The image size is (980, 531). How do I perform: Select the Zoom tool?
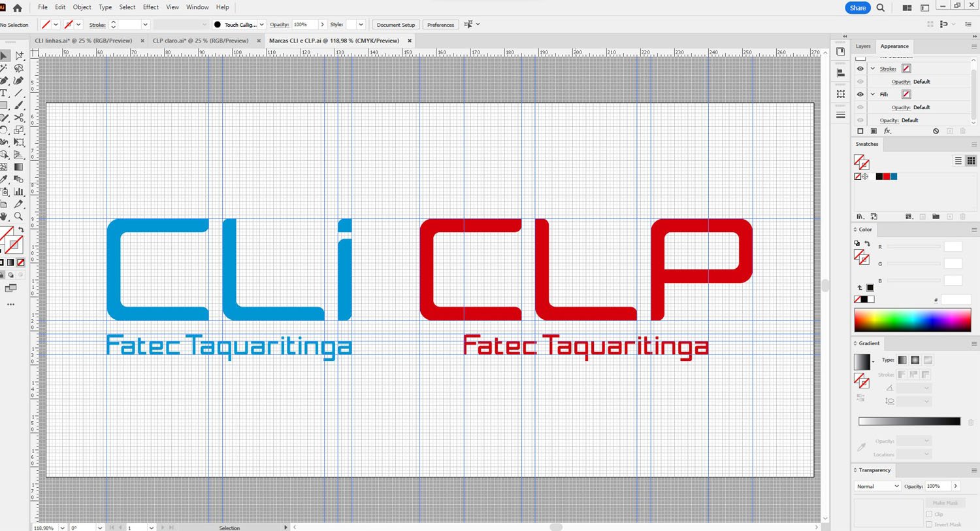tap(19, 216)
